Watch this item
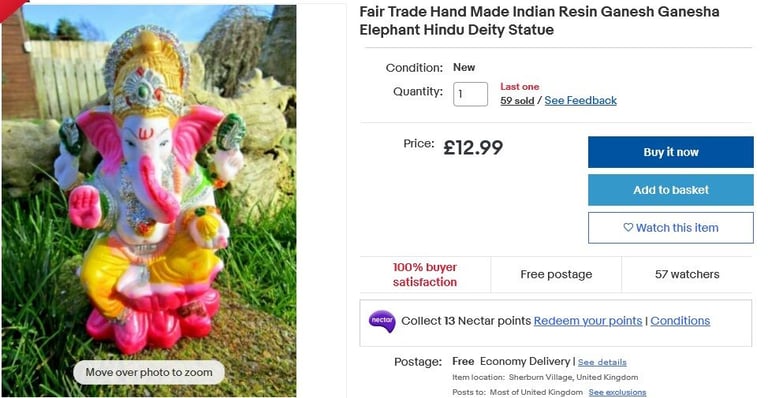768x398 pixels. (671, 228)
